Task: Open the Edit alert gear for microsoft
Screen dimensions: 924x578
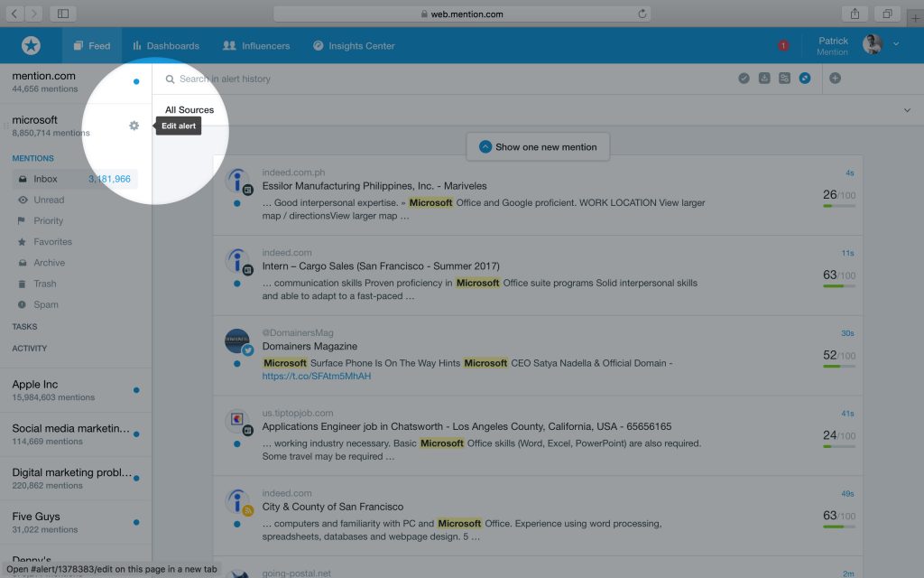Action: tap(134, 126)
